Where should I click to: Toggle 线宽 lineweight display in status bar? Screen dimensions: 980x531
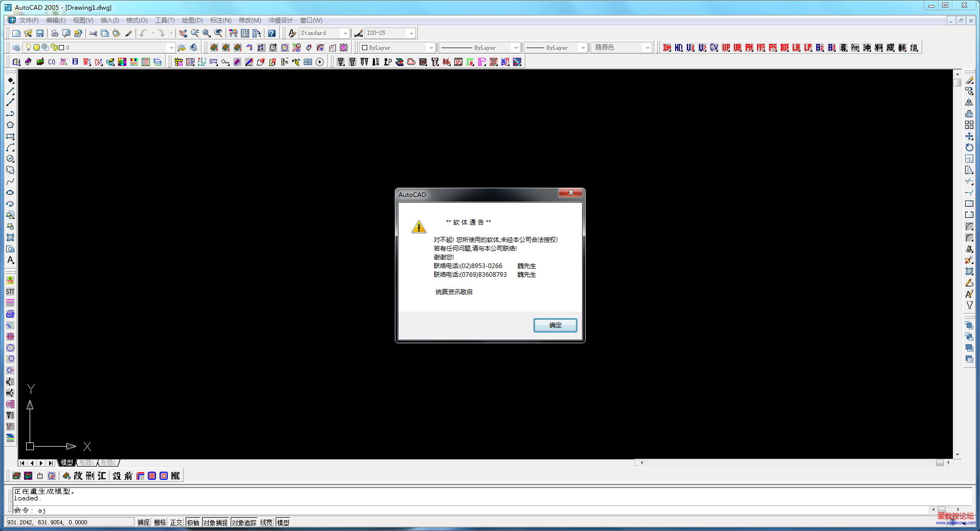pyautogui.click(x=266, y=522)
